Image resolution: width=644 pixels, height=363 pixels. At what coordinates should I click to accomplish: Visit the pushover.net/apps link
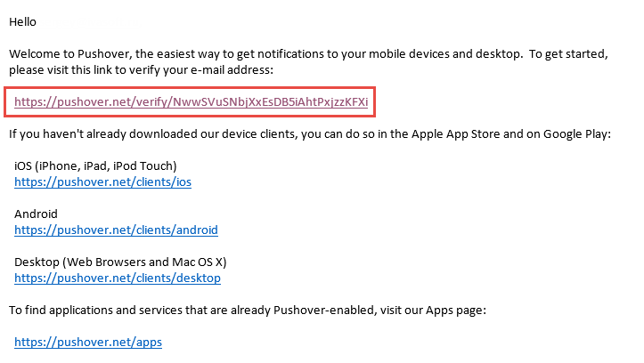(88, 342)
